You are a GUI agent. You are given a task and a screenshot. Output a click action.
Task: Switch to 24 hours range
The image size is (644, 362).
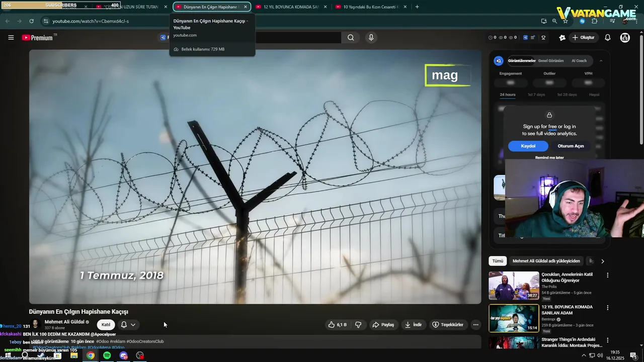pyautogui.click(x=507, y=95)
